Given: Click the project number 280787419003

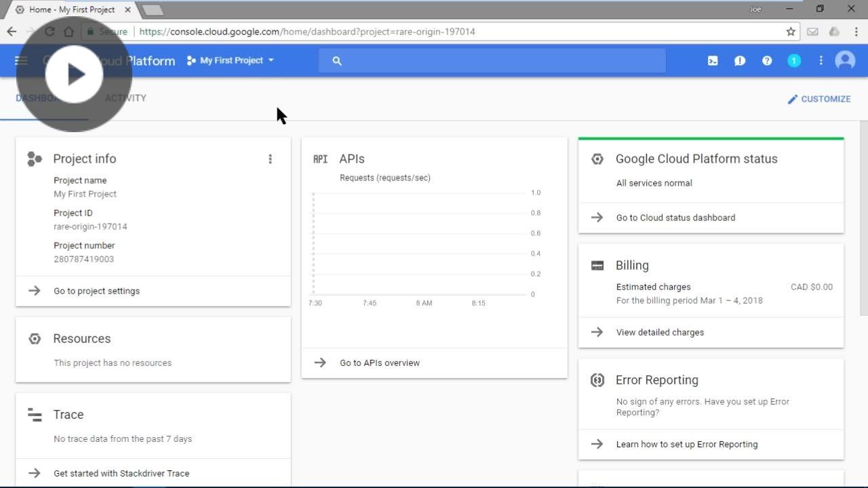Looking at the screenshot, I should tap(83, 259).
